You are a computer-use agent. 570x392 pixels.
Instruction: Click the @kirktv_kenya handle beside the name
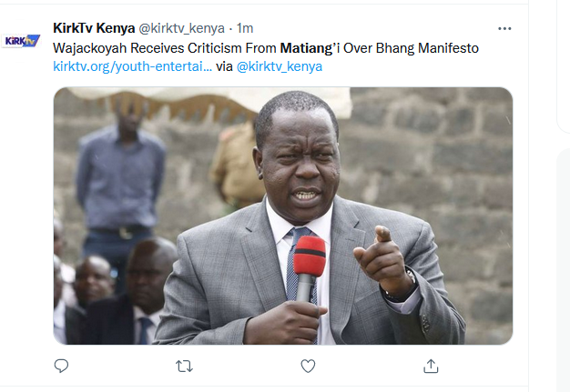point(182,28)
